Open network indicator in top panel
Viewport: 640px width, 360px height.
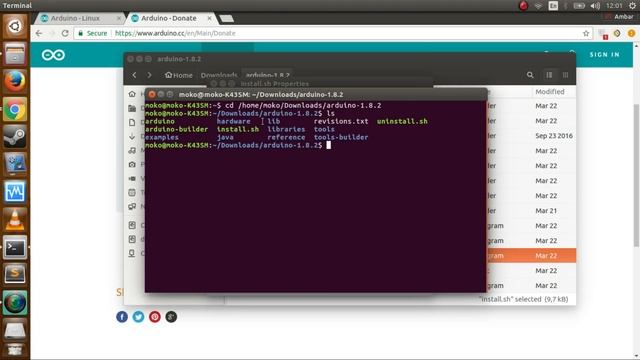538,6
